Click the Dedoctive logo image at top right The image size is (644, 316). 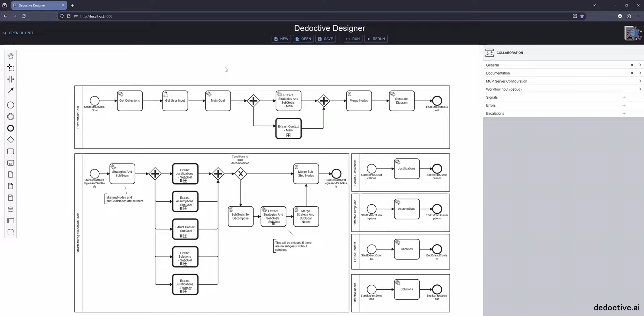point(633,33)
